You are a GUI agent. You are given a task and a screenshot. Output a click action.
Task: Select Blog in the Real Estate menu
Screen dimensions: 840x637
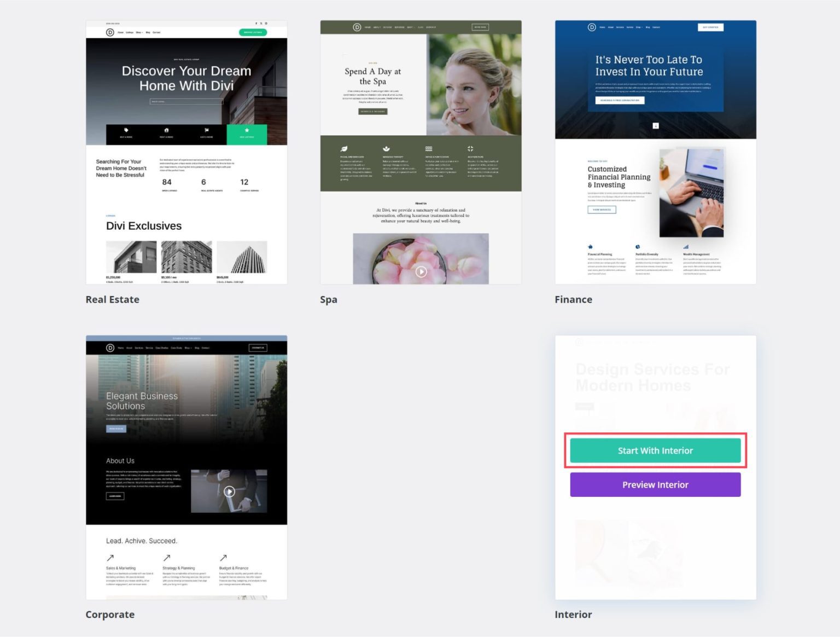148,32
